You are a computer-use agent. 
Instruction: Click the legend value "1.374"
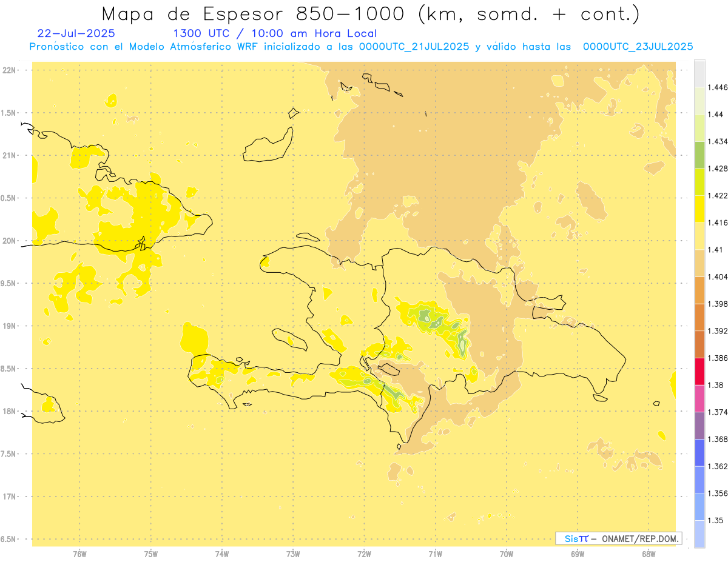coord(718,412)
